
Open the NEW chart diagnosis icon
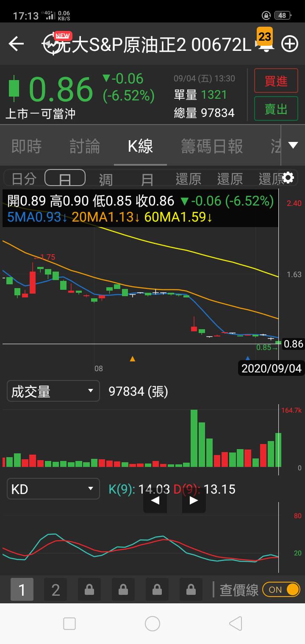click(x=54, y=44)
